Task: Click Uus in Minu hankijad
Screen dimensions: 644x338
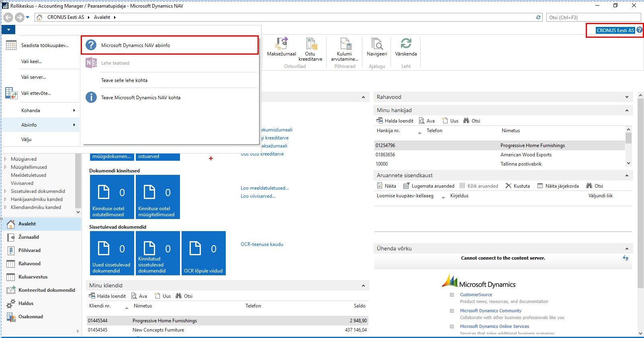Action: click(450, 121)
